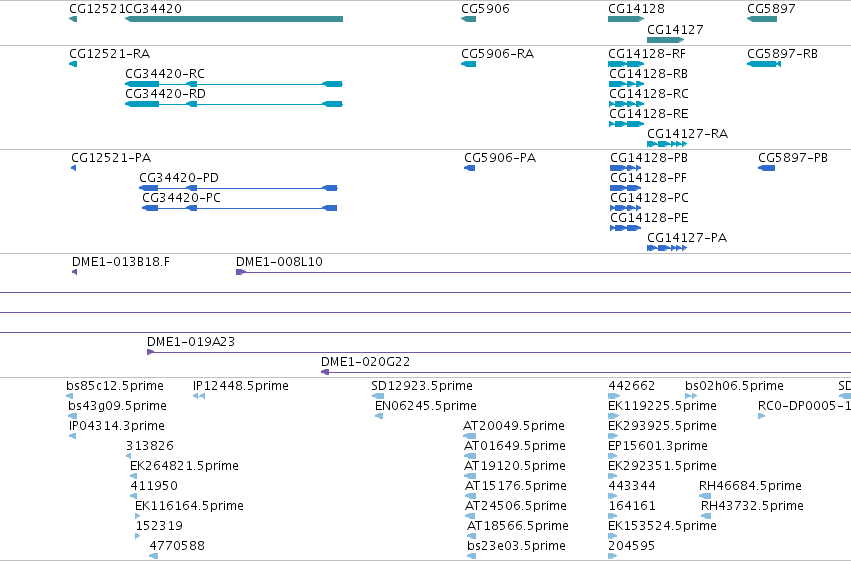This screenshot has height=561, width=851.
Task: Select the CG34420-PC protein glyph line
Action: click(x=239, y=208)
